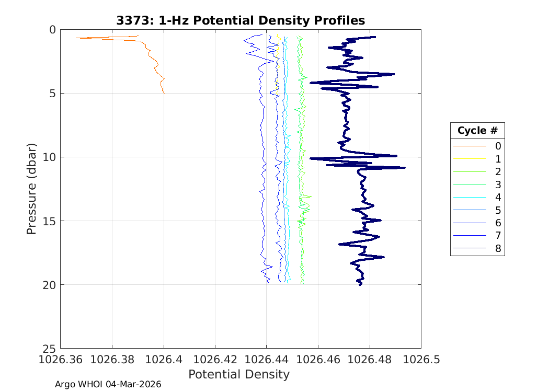The image size is (549, 392).
Task: Click the 1026.44 x-axis tick label
Action: coord(267,360)
